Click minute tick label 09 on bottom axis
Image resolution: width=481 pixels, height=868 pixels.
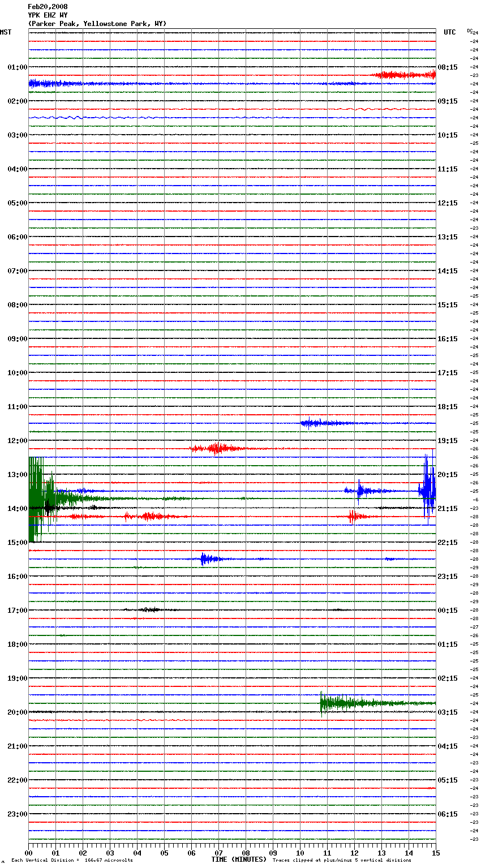pyautogui.click(x=273, y=853)
